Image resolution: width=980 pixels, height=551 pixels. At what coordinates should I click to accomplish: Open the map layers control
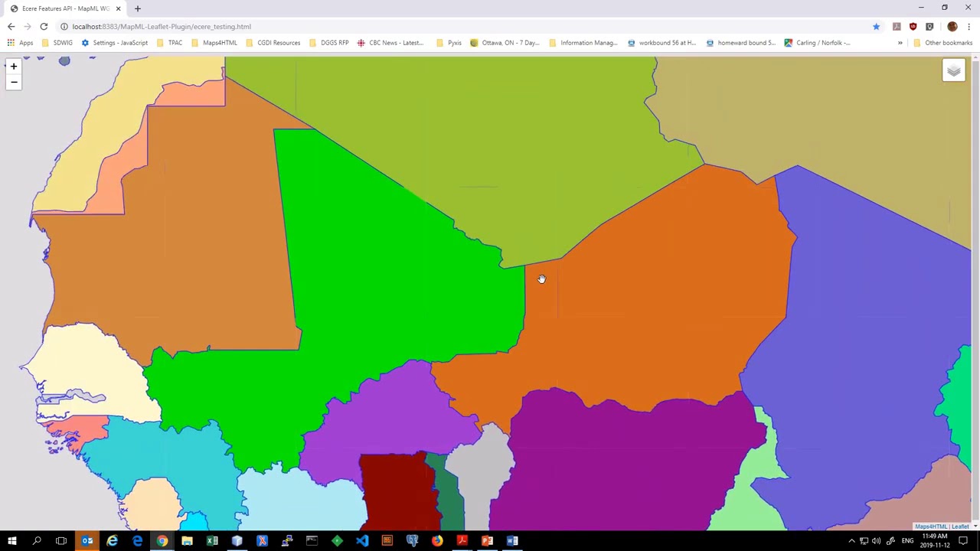[x=954, y=70]
